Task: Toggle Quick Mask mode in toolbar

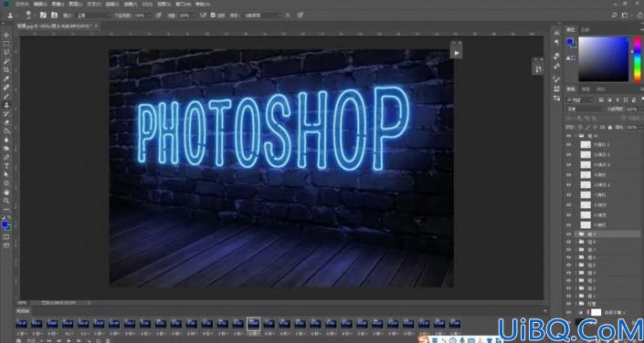Action: pos(6,237)
